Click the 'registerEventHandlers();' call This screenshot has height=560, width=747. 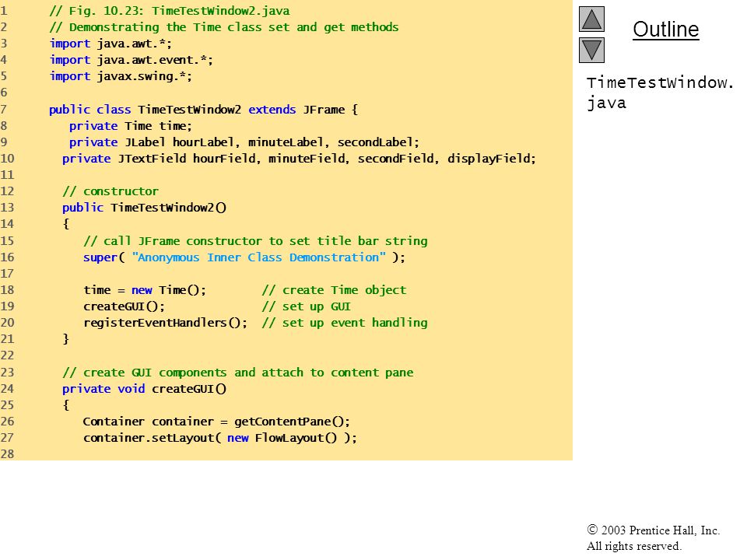[165, 323]
